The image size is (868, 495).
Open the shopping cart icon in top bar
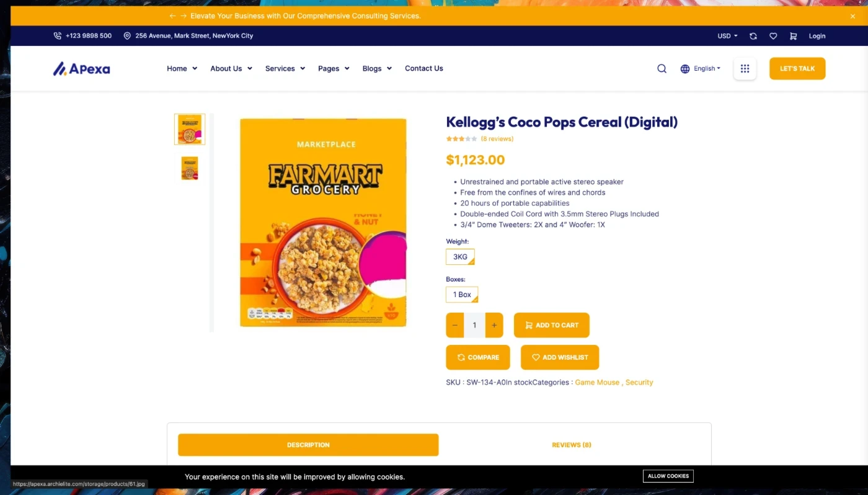coord(793,36)
